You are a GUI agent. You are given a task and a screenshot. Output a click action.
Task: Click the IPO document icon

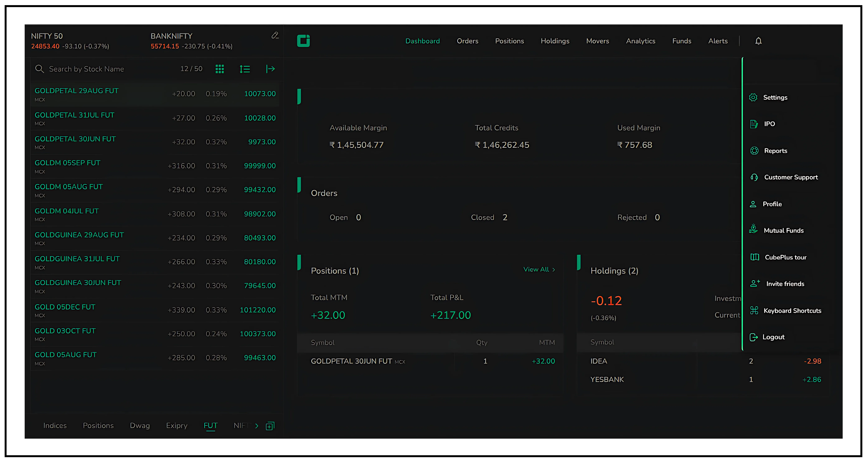click(754, 124)
